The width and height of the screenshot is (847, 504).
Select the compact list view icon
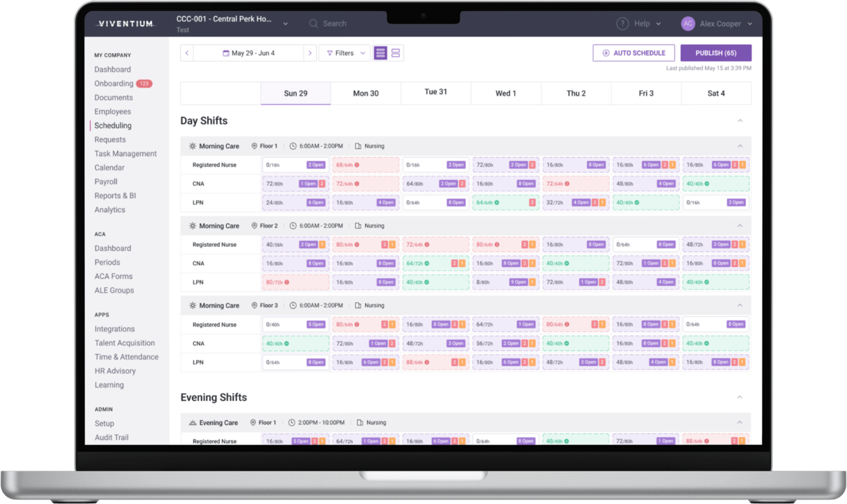click(381, 53)
